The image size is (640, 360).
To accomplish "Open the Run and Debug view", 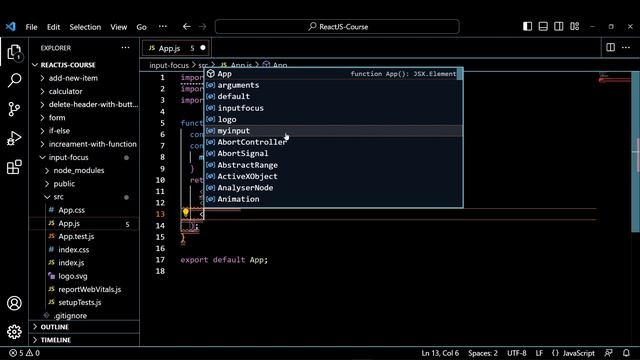I will point(14,138).
